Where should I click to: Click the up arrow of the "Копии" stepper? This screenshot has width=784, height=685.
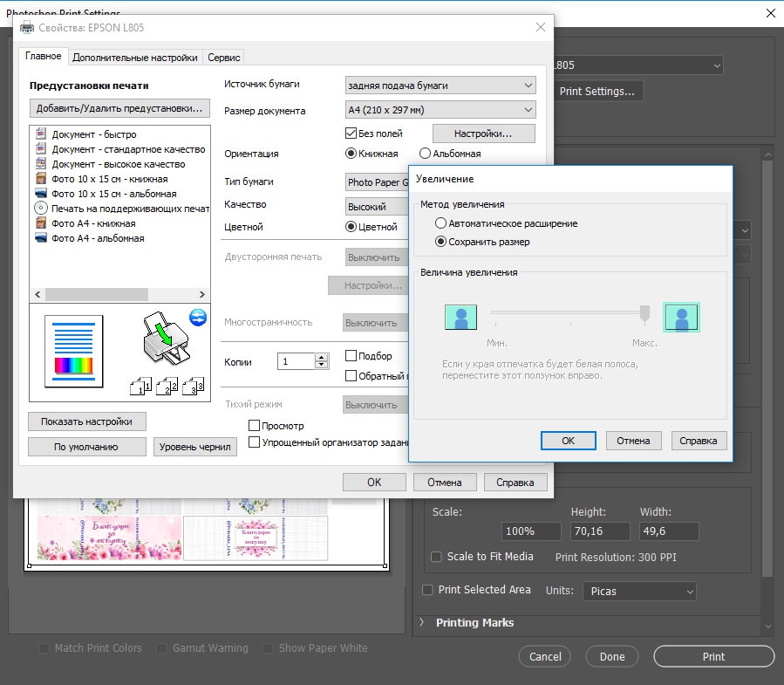point(322,357)
